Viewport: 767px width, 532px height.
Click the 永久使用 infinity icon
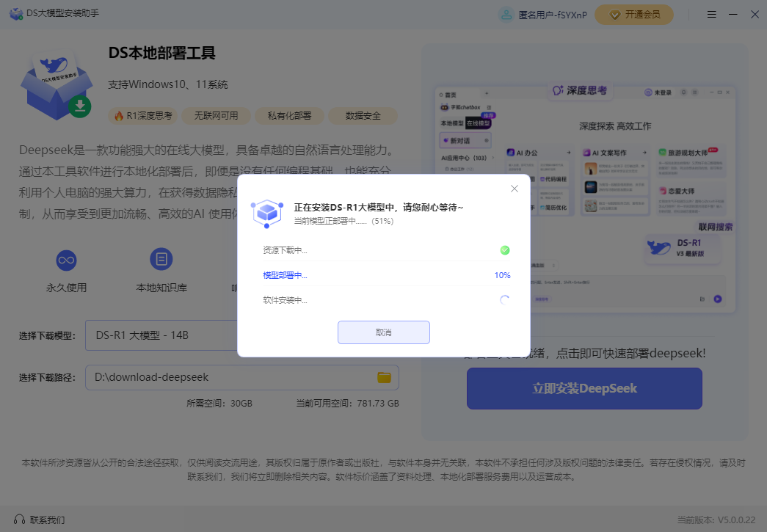[66, 260]
